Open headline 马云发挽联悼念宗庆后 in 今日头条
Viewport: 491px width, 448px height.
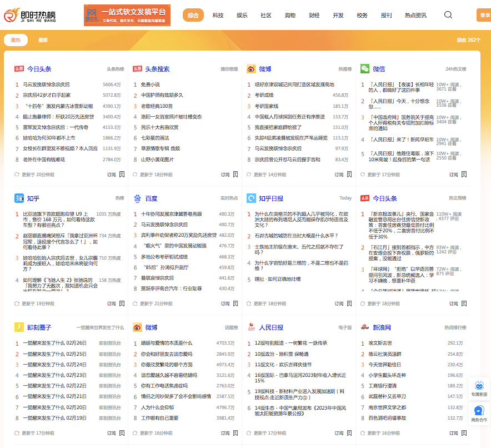tap(46, 84)
